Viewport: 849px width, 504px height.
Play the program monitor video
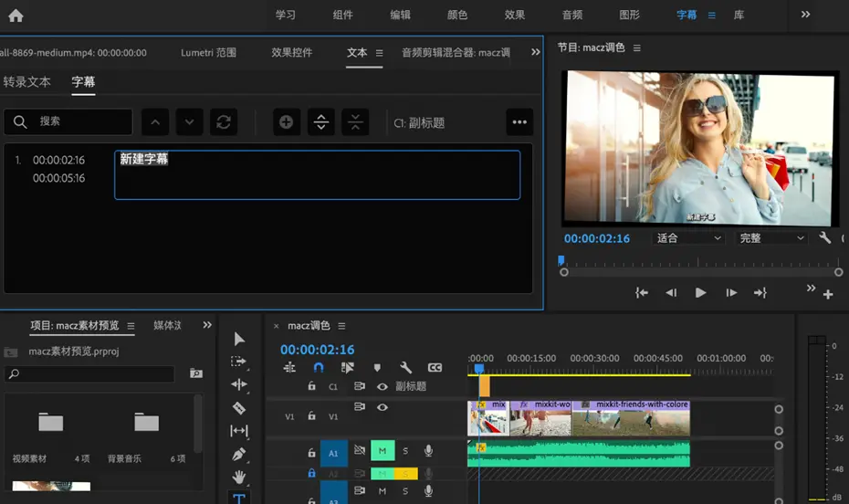700,293
